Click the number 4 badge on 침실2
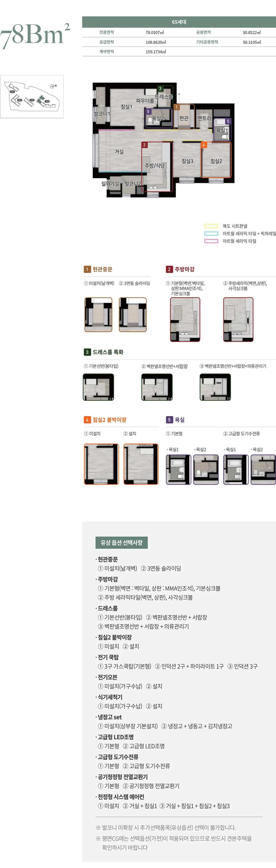The width and height of the screenshot is (276, 868). [204, 145]
